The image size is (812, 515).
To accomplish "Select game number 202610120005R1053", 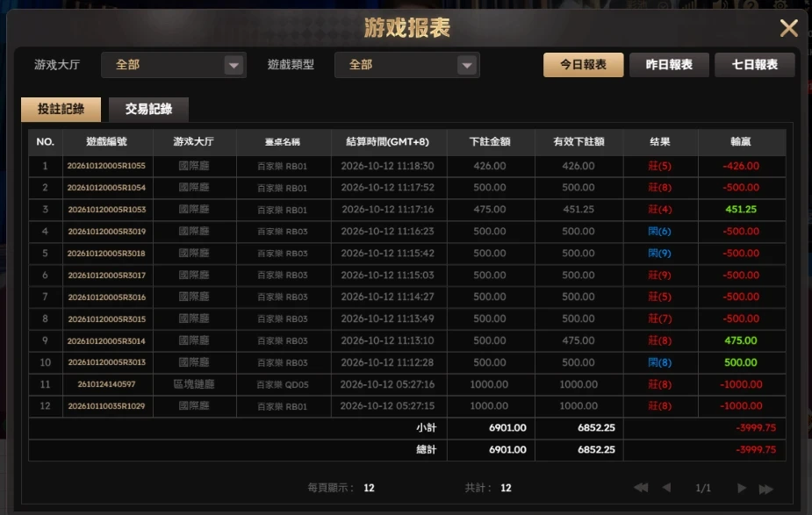I will coord(107,210).
